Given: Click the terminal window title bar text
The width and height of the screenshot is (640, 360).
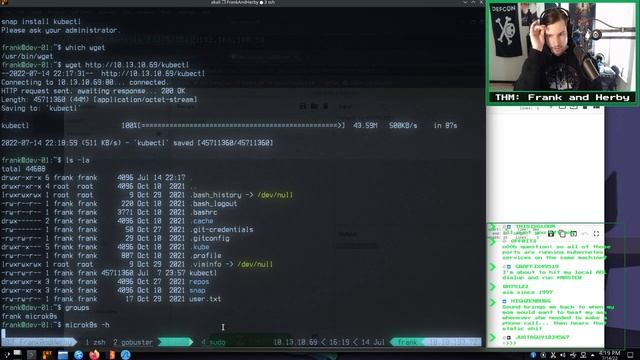Looking at the screenshot, I should 242,2.
